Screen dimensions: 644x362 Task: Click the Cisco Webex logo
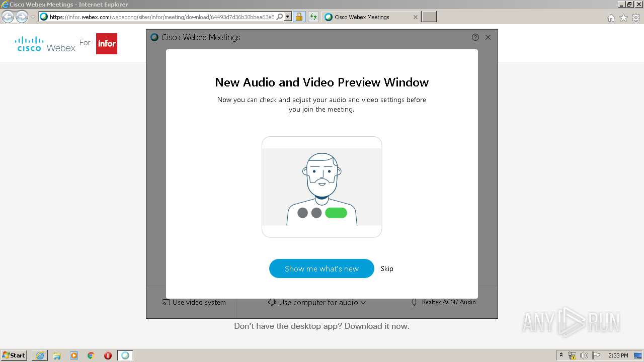(45, 44)
